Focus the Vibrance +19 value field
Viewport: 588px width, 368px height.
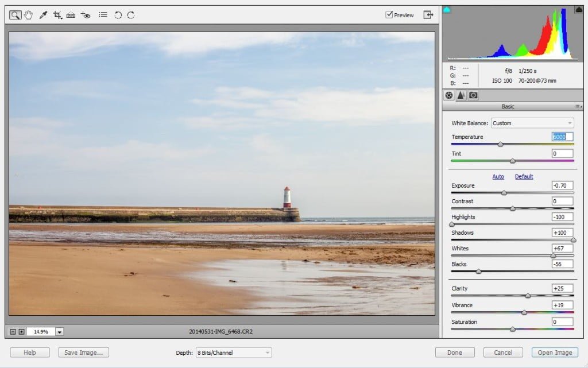coord(563,305)
